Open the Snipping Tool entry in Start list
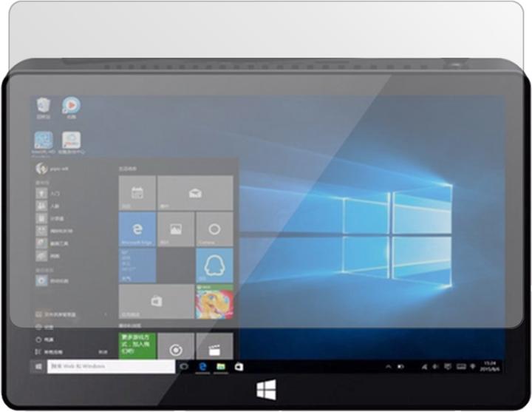 (x=52, y=243)
